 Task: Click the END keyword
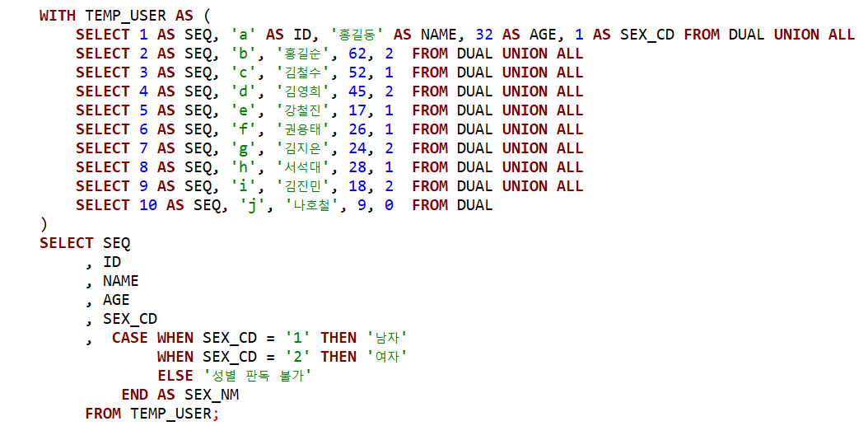pyautogui.click(x=134, y=395)
